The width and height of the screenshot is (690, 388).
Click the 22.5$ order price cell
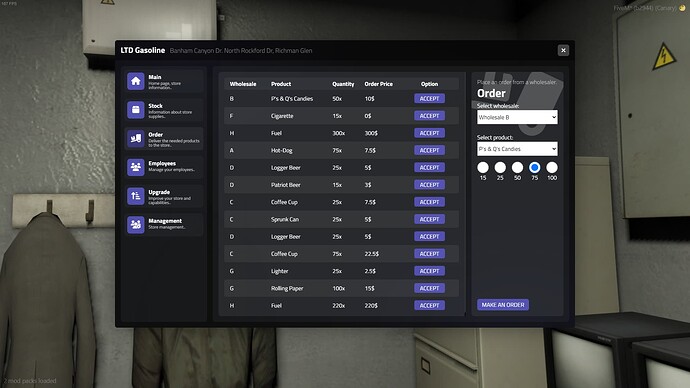click(x=371, y=254)
